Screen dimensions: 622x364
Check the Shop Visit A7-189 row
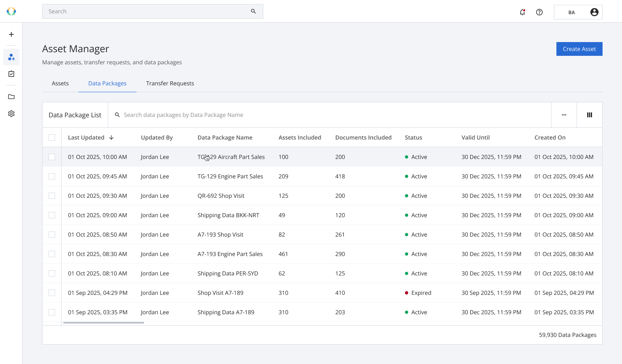click(x=52, y=293)
